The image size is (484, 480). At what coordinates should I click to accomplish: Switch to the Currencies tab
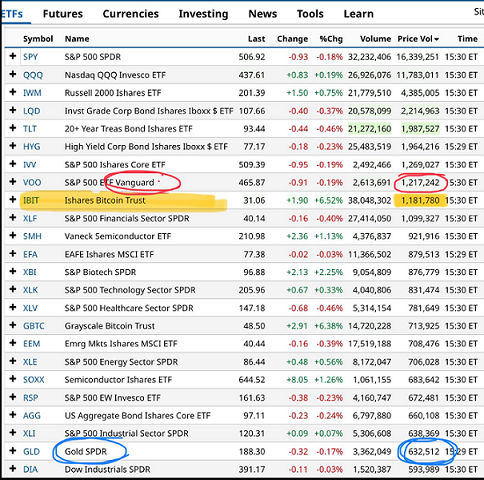click(x=131, y=14)
